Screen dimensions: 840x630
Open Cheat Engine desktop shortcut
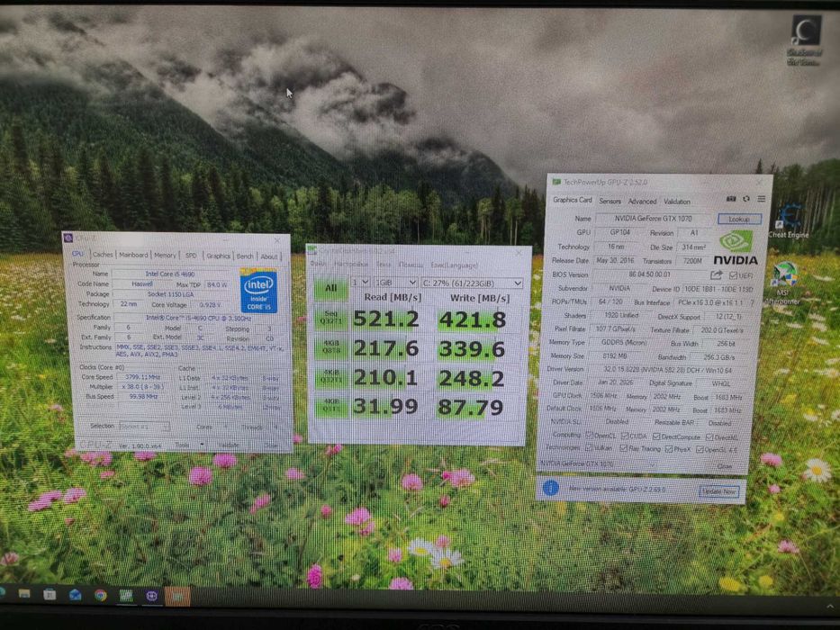point(789,220)
